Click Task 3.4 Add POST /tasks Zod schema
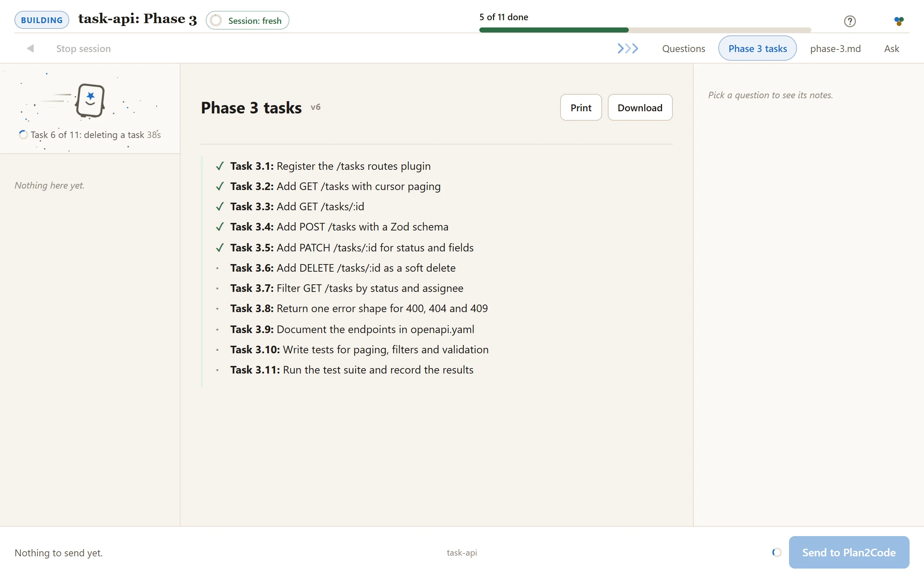The height and width of the screenshot is (578, 924). (339, 227)
